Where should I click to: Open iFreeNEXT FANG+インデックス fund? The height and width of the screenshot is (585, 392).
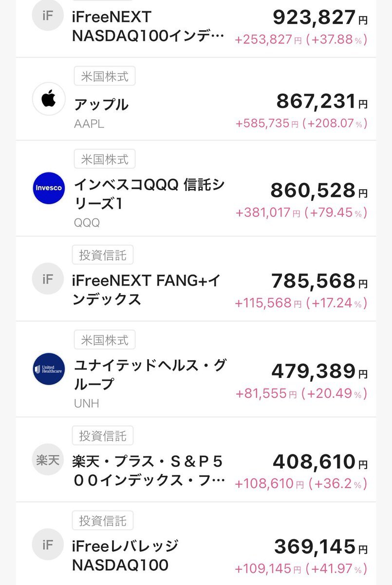[x=146, y=290]
